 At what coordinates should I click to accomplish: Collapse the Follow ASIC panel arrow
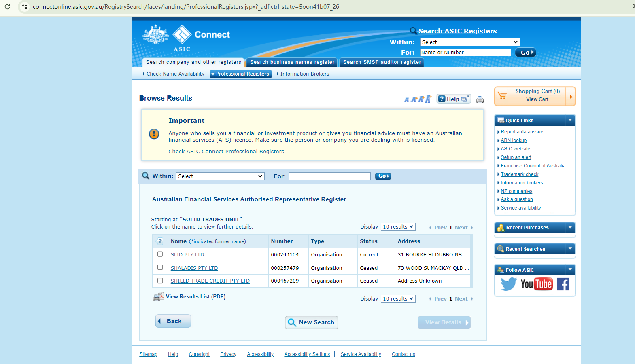[x=570, y=270]
